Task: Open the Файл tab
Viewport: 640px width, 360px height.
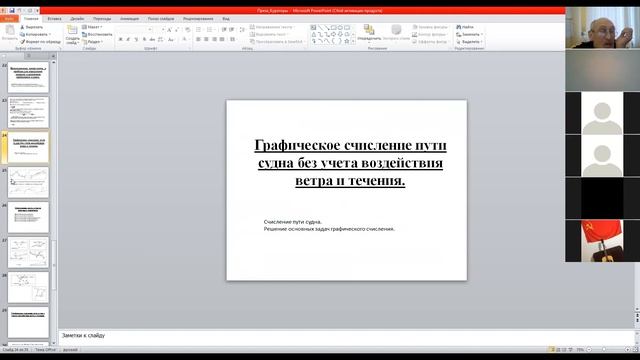Action: coord(9,19)
